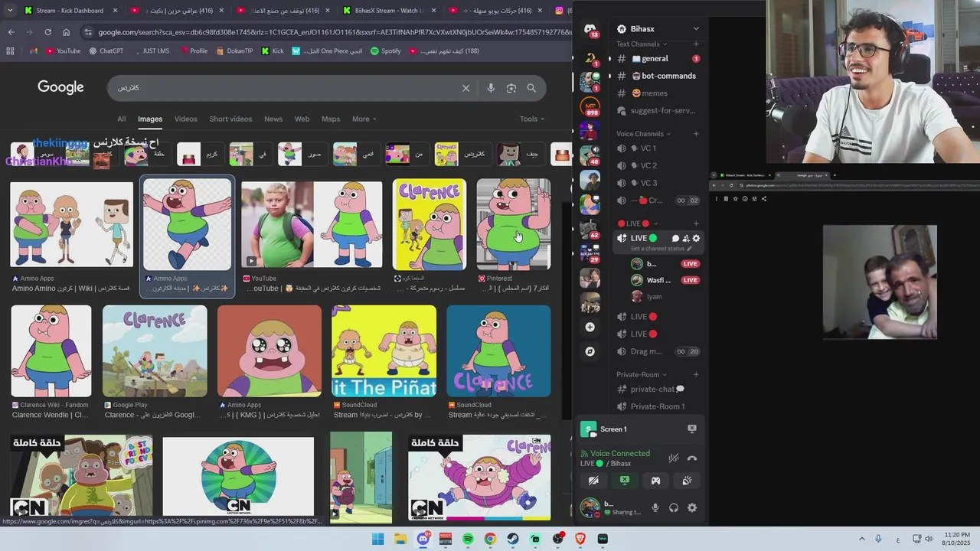Screen dimensions: 980x551
Task: Collapse the red LIVE channels category
Action: point(637,223)
